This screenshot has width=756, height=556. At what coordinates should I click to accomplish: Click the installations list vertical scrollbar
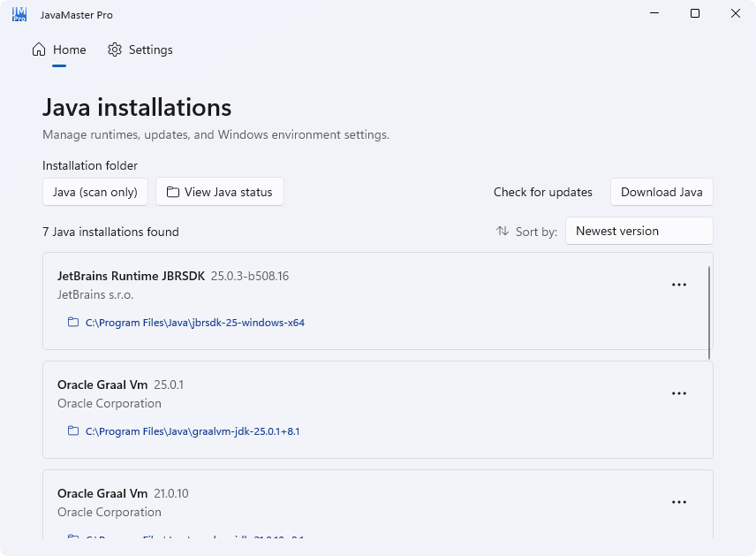click(709, 313)
